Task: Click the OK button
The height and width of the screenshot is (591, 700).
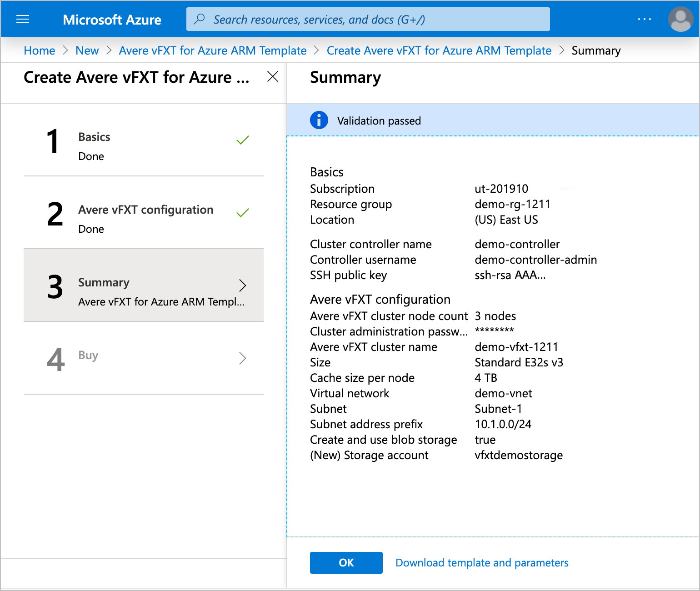Action: 346,562
